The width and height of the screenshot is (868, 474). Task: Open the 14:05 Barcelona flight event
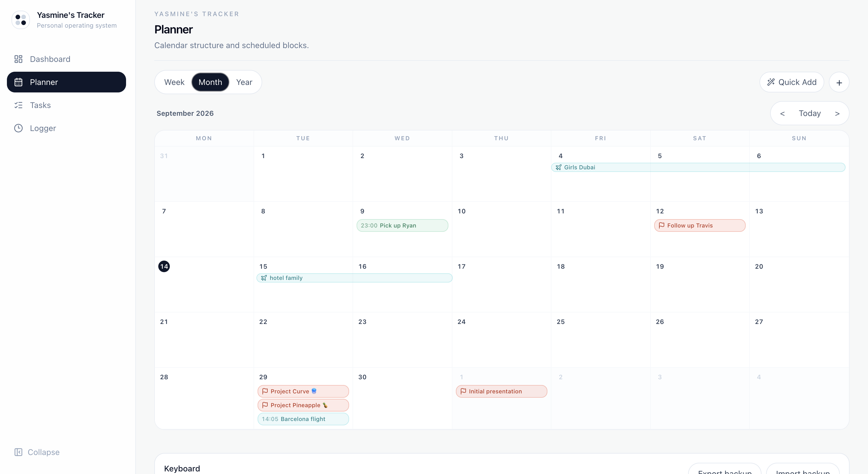pyautogui.click(x=303, y=419)
